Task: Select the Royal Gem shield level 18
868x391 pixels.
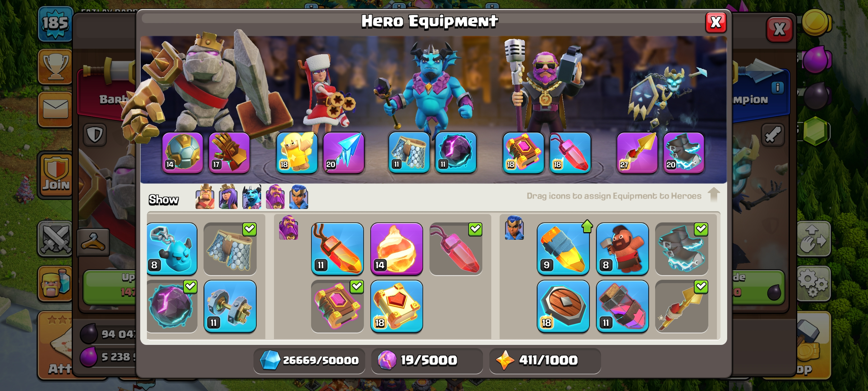Action: (563, 306)
